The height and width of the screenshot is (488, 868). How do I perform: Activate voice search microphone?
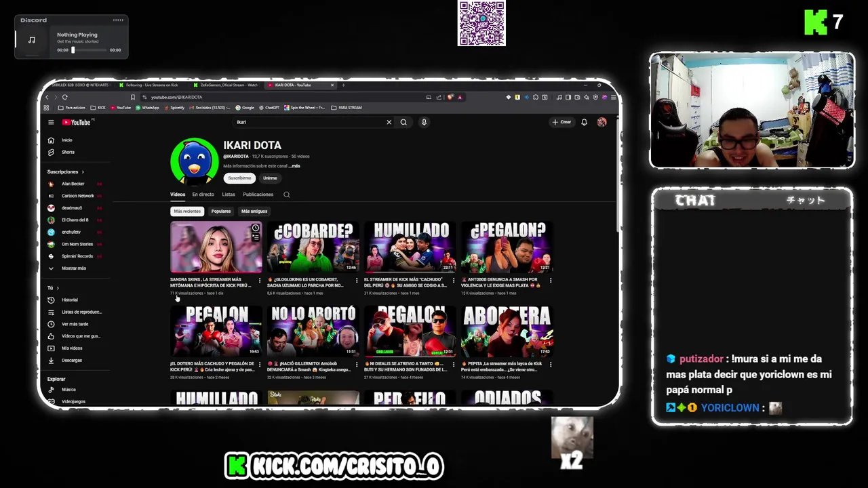pos(424,122)
